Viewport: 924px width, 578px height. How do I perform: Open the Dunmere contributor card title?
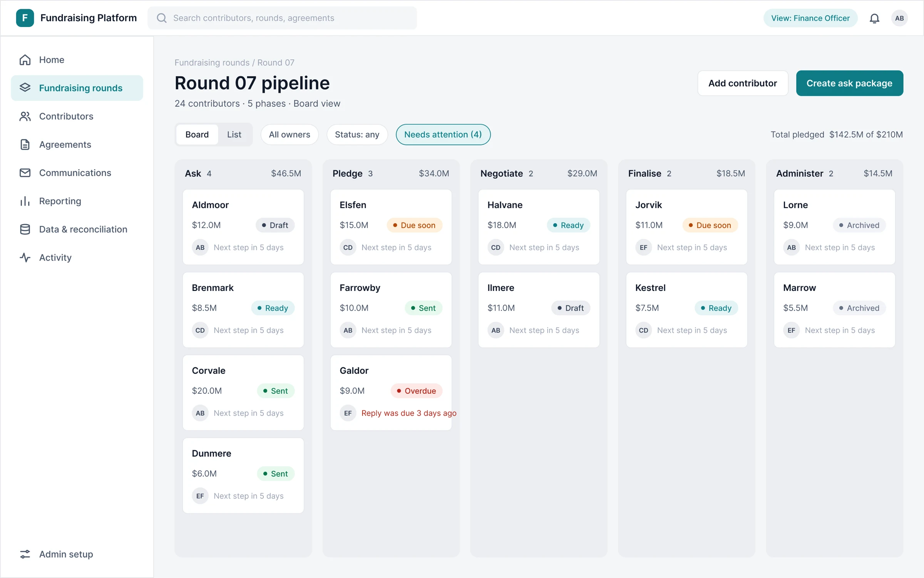(x=212, y=453)
